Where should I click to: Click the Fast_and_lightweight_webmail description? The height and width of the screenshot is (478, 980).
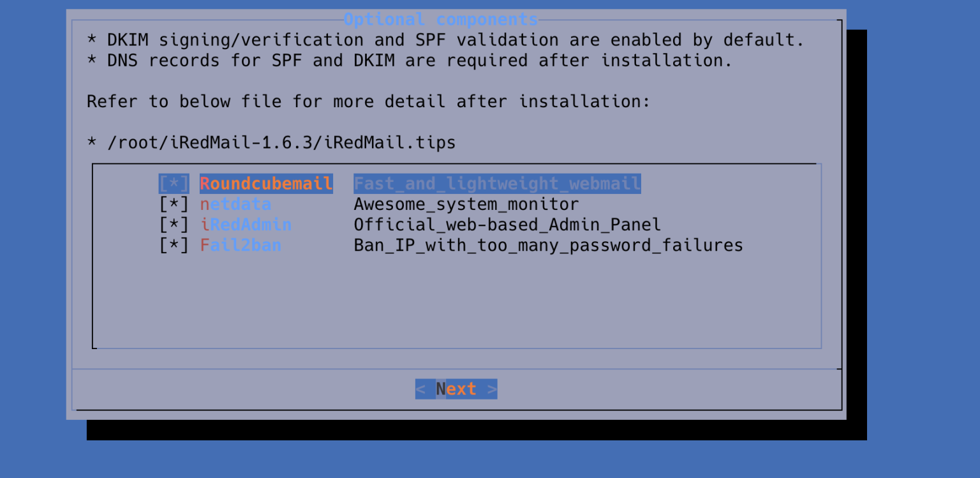click(497, 184)
